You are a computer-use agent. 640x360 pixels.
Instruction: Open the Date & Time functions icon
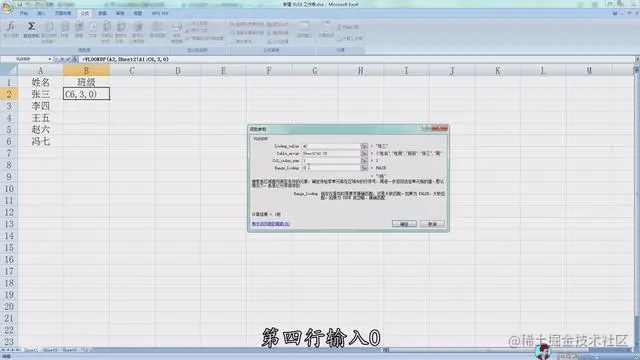coord(107,31)
